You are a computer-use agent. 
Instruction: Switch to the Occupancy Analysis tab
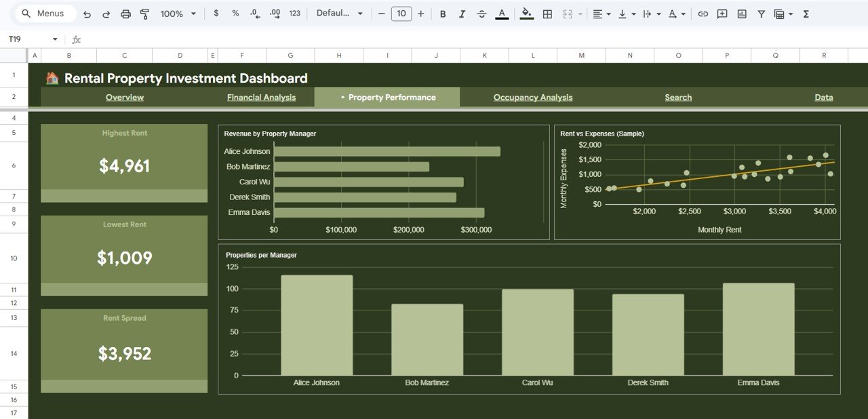532,97
